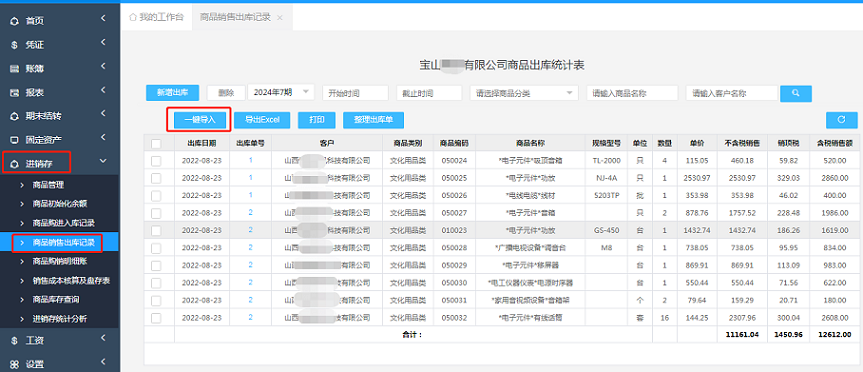Check the row for product 050030
Viewport: 863px width, 372px height.
pyautogui.click(x=156, y=283)
